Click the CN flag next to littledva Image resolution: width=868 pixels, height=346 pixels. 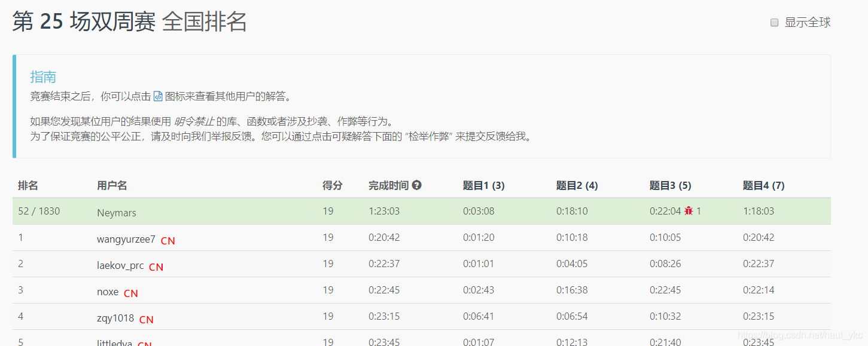(x=144, y=344)
